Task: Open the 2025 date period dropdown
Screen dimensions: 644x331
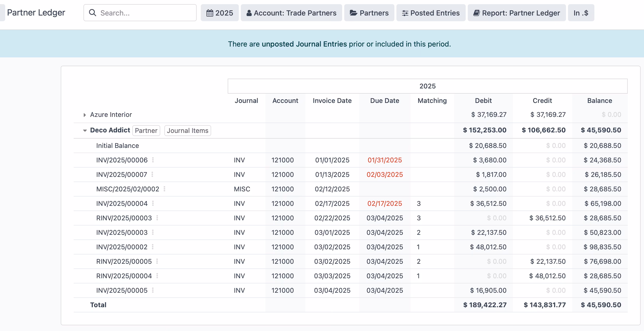Action: click(220, 13)
